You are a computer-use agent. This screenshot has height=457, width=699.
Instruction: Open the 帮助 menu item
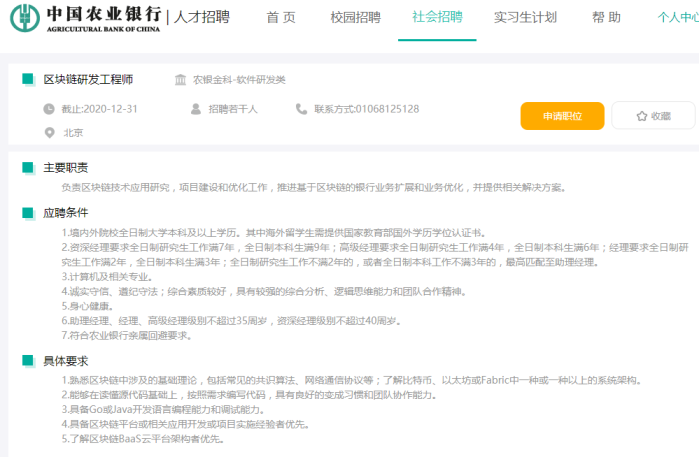click(606, 18)
